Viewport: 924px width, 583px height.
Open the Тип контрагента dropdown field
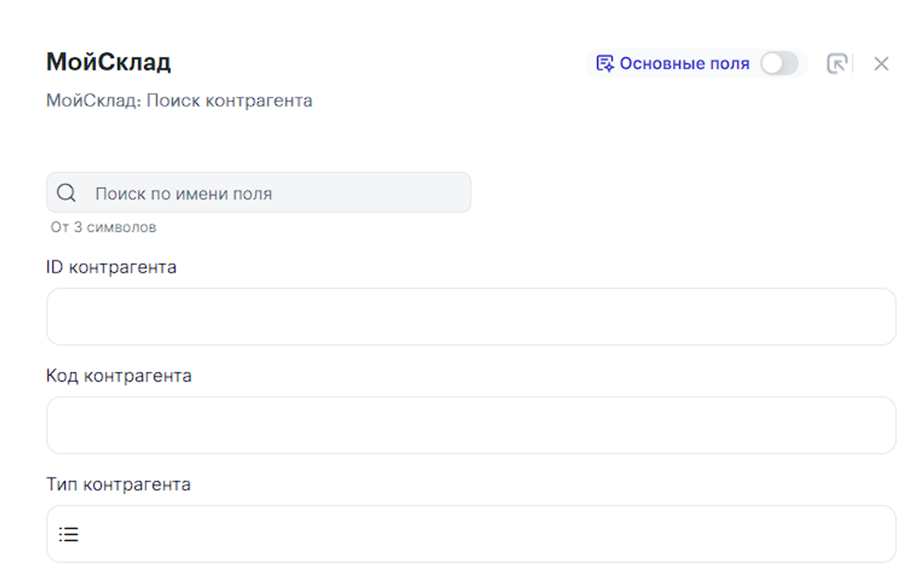pos(470,534)
